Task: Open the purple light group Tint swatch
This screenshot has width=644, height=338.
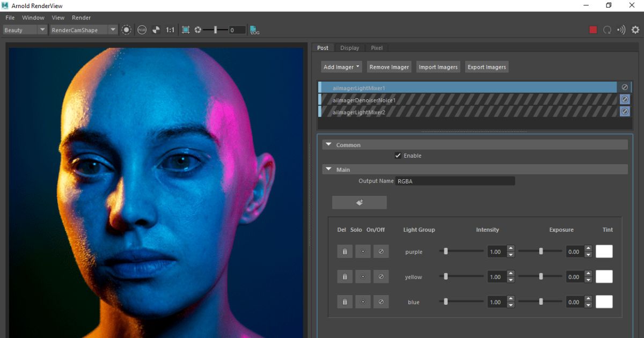Action: pyautogui.click(x=604, y=252)
